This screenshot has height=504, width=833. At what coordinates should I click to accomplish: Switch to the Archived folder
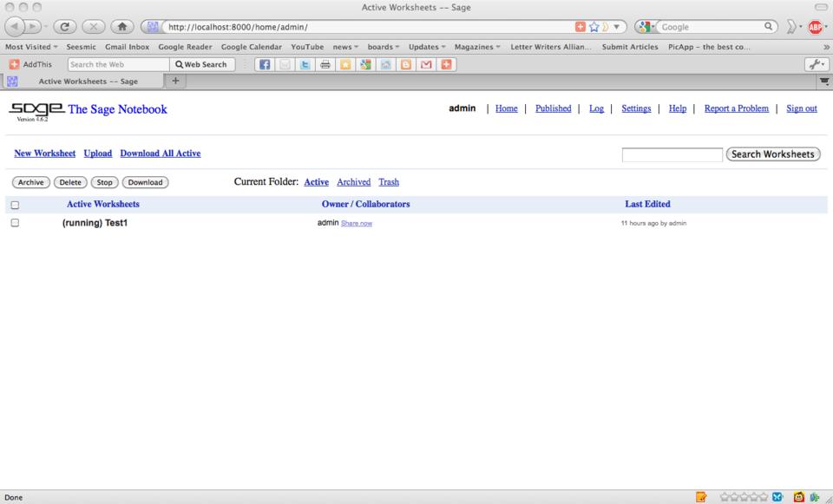click(353, 182)
